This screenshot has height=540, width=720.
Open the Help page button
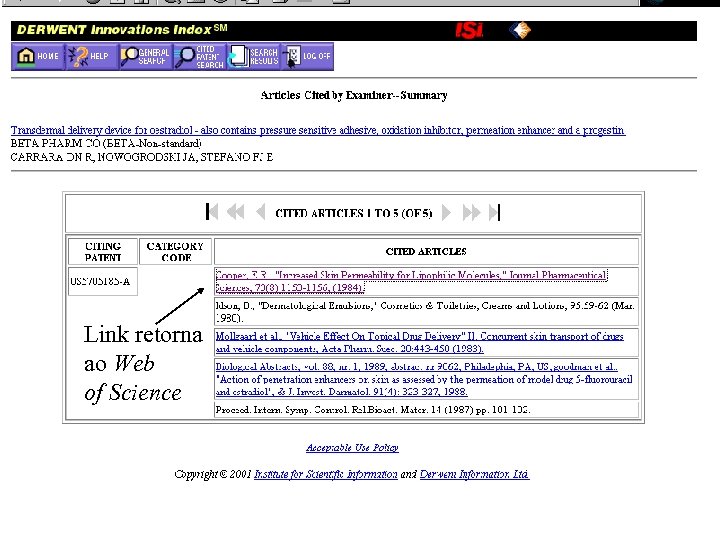coord(91,56)
